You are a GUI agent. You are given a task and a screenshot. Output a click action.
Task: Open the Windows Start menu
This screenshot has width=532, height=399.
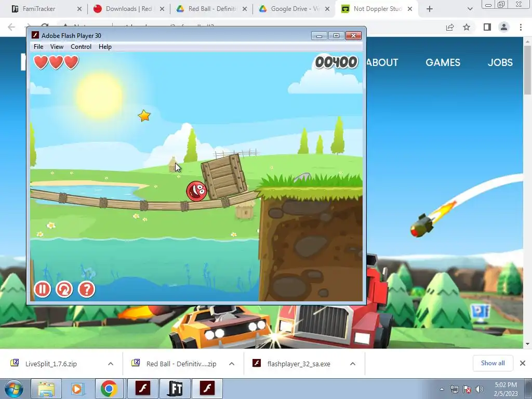pyautogui.click(x=14, y=389)
